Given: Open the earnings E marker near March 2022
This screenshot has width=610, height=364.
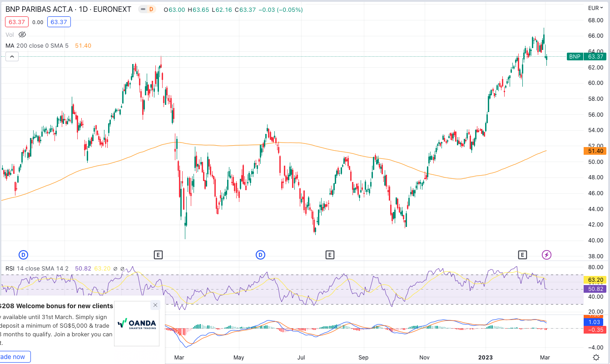Looking at the screenshot, I should click(x=158, y=255).
